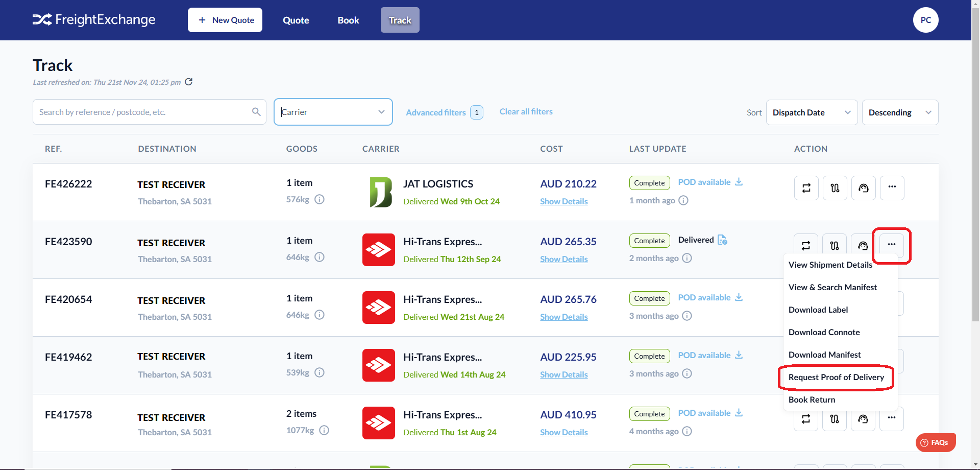Click the JAT Logistics carrier logo
The height and width of the screenshot is (470, 980).
[x=380, y=192]
